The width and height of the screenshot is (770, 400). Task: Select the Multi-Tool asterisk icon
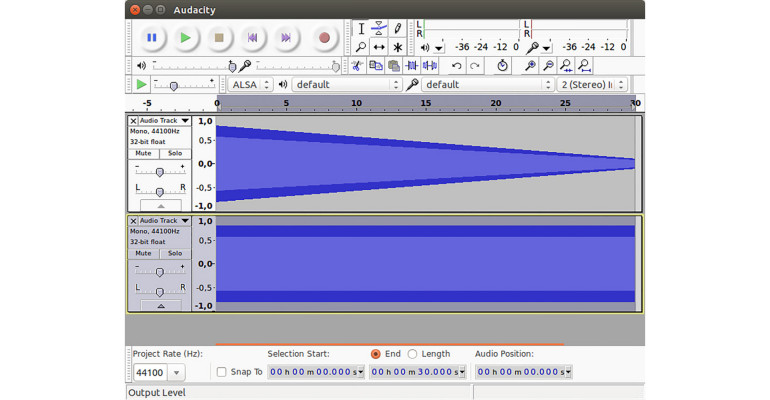tap(397, 47)
